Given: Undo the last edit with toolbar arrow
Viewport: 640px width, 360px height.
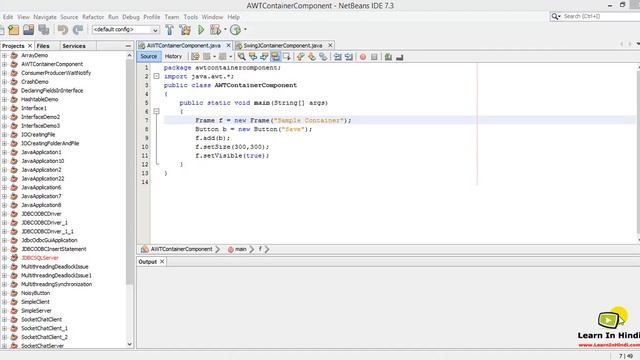Looking at the screenshot, I should tap(62, 29).
